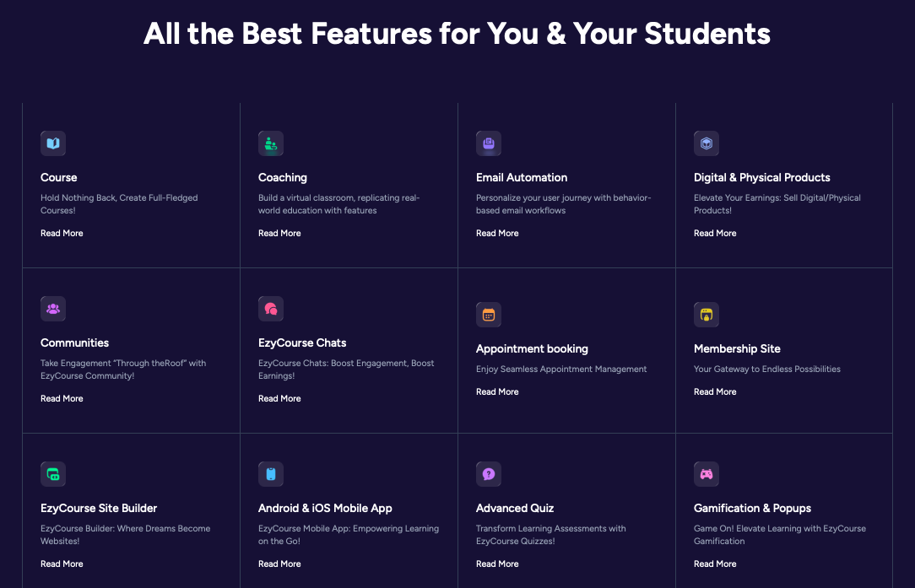Screen dimensions: 915x588
Task: Click the Course book icon
Action: click(53, 143)
